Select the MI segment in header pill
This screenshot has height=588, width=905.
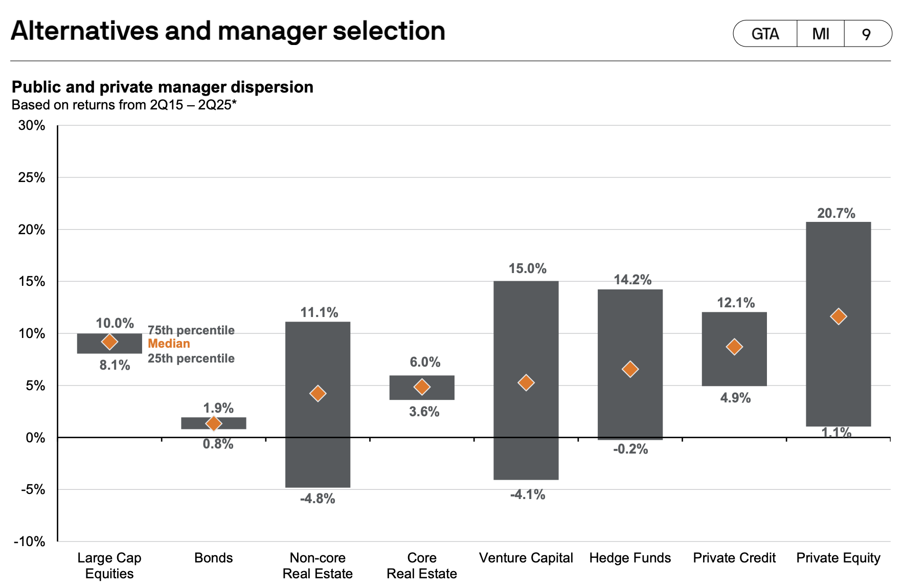(x=821, y=34)
